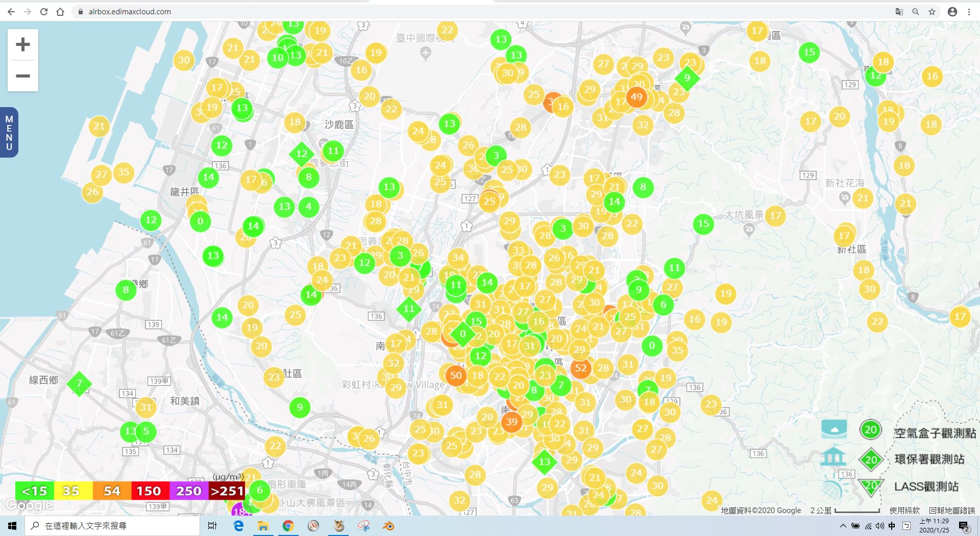Go forward in browser history
This screenshot has height=536, width=980.
28,11
